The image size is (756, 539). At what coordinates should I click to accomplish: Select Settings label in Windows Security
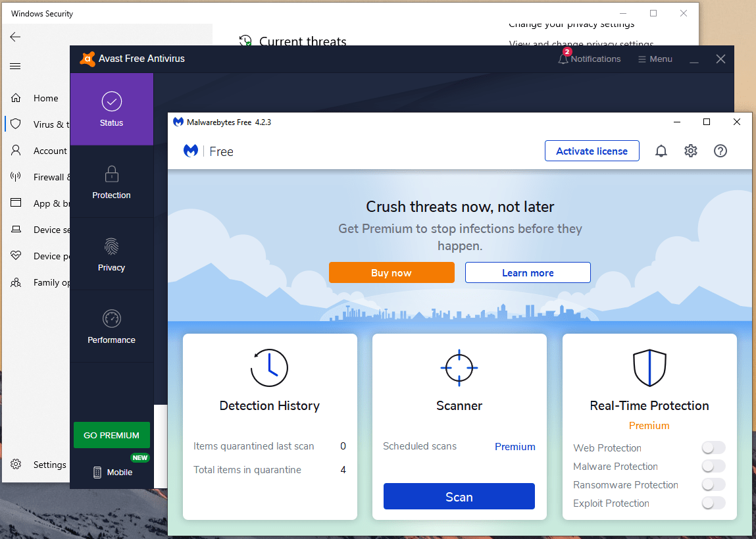49,465
